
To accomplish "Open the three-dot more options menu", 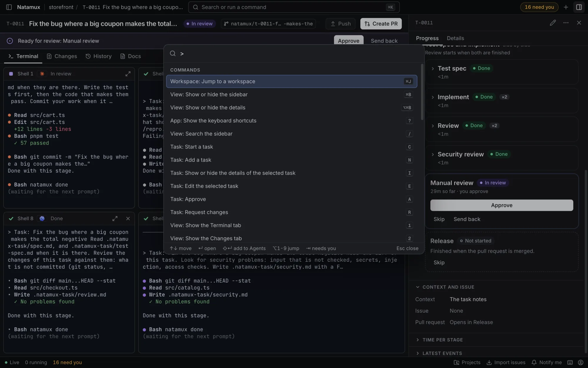I will (566, 23).
